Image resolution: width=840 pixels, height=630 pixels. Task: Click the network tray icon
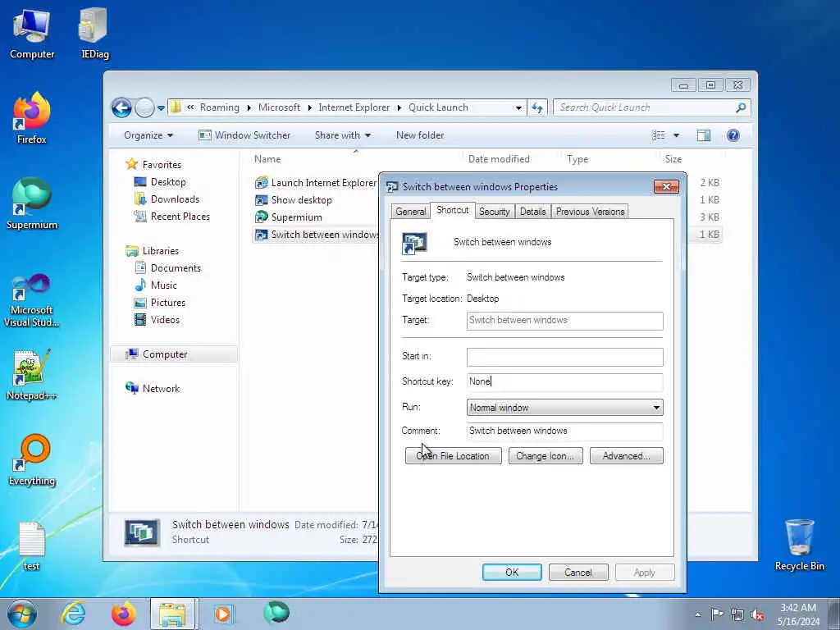click(x=737, y=614)
